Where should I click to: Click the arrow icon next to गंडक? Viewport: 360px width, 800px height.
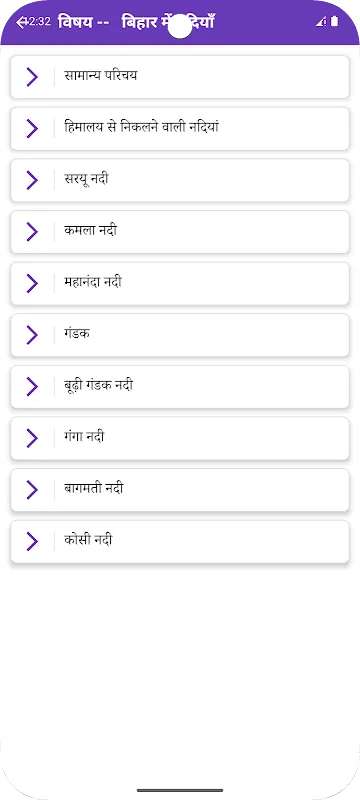(32, 335)
